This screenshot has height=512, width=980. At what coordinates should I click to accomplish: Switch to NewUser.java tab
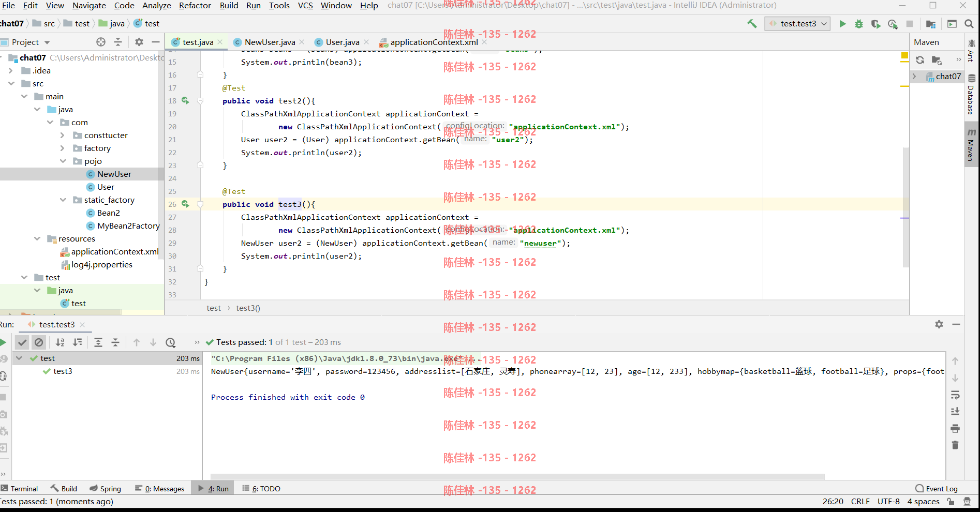pos(270,42)
